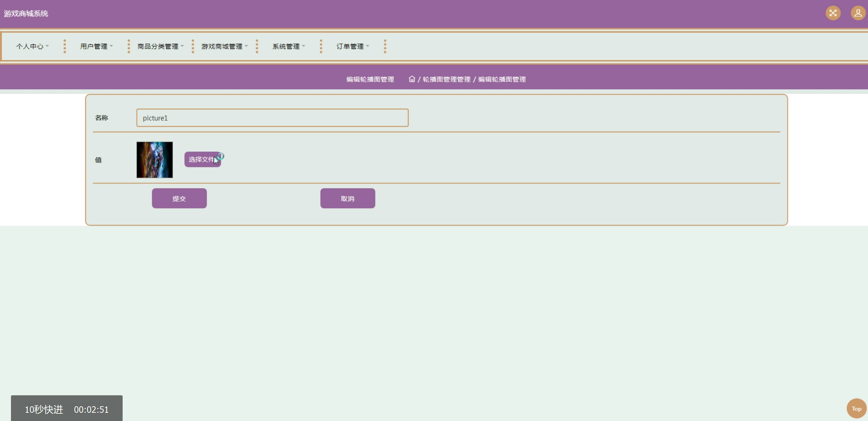Click the 10秒快进 fast-forward control
The width and height of the screenshot is (868, 421).
pyautogui.click(x=44, y=409)
